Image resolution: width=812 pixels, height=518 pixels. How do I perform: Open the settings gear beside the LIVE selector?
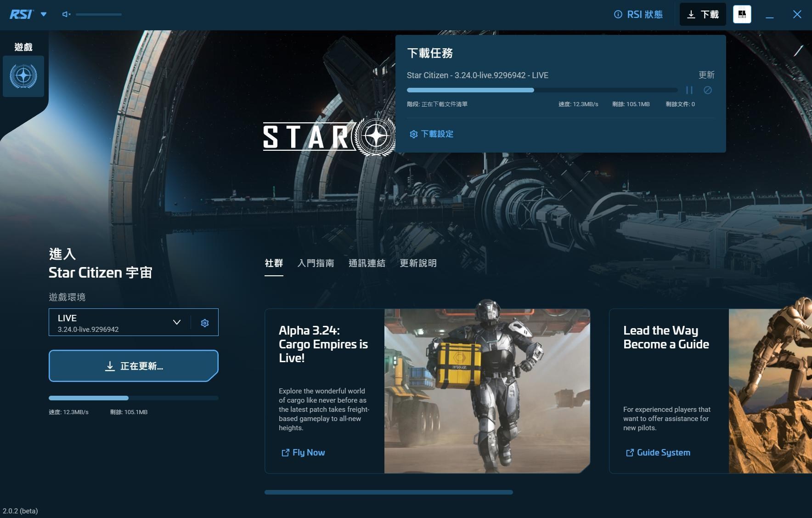click(x=204, y=322)
